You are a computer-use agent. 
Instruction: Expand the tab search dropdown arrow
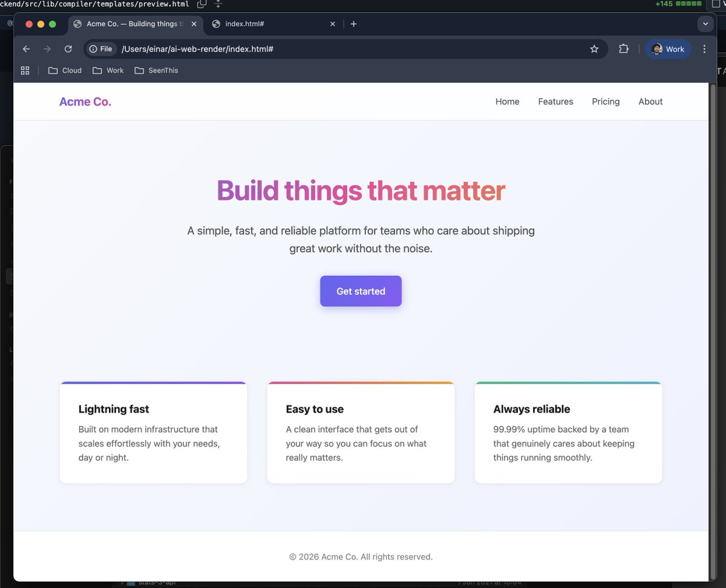point(705,24)
